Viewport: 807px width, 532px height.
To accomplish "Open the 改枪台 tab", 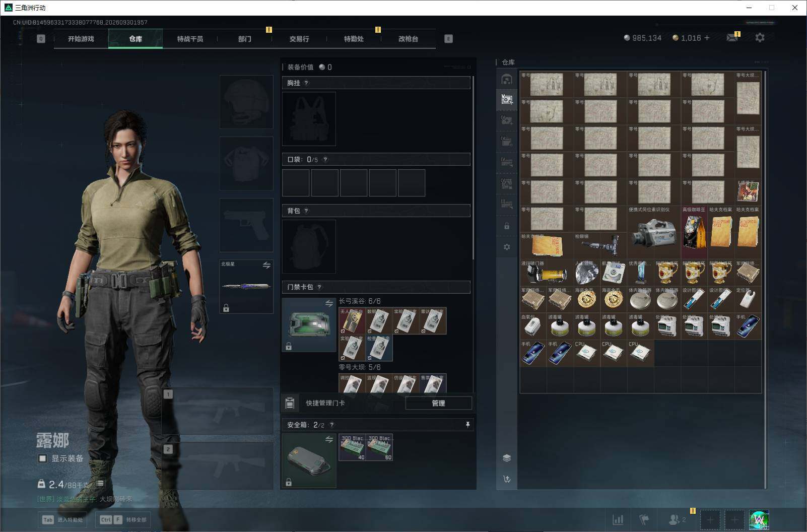I will pyautogui.click(x=408, y=39).
